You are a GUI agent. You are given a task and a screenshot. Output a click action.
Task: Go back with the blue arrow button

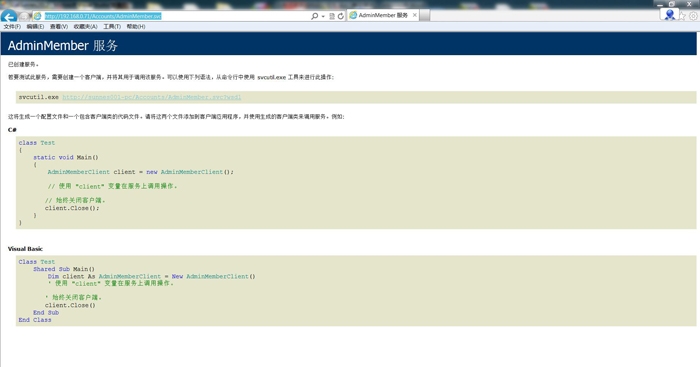point(8,17)
